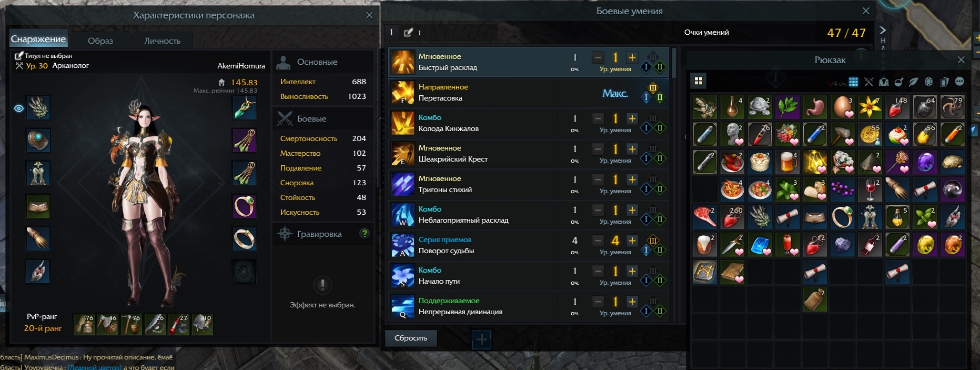The image size is (980, 370).
Task: Filter backpack by leaf materials icon
Action: point(914,82)
